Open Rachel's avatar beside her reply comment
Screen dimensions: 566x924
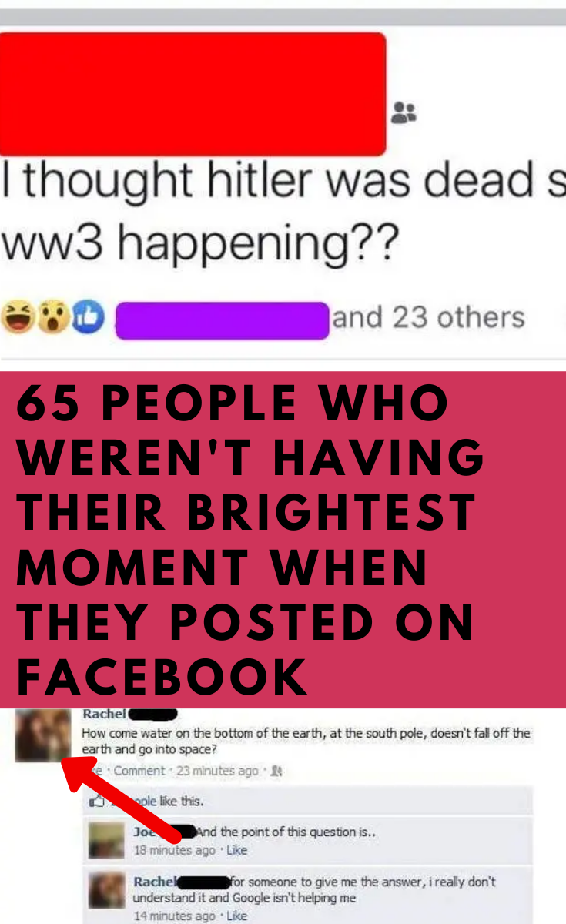[106, 889]
